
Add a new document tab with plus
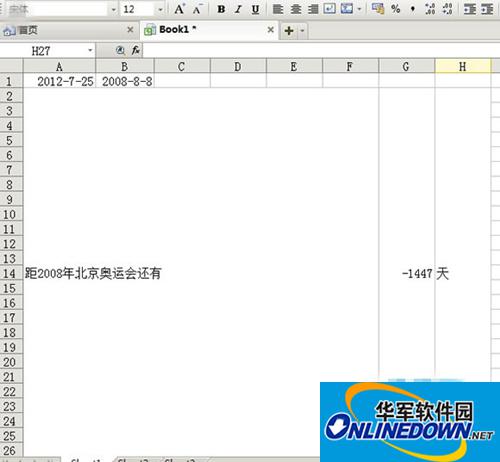289,31
